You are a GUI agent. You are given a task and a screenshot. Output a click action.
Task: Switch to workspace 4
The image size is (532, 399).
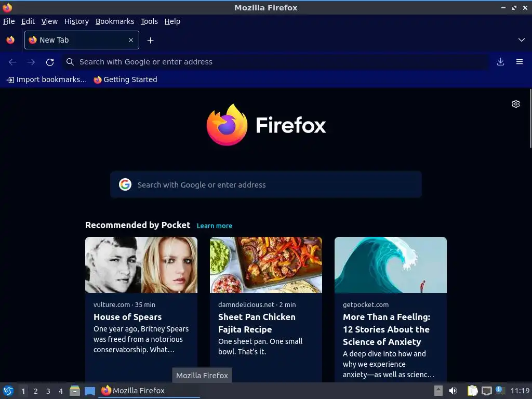pyautogui.click(x=61, y=391)
